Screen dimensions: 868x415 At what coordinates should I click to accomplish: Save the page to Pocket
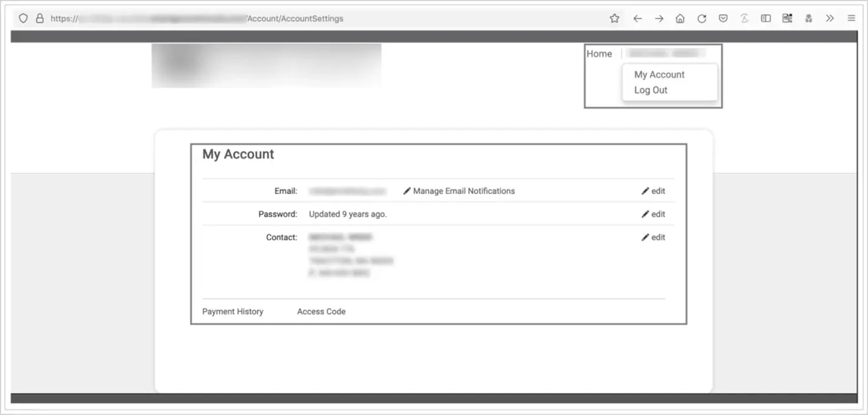click(x=723, y=18)
